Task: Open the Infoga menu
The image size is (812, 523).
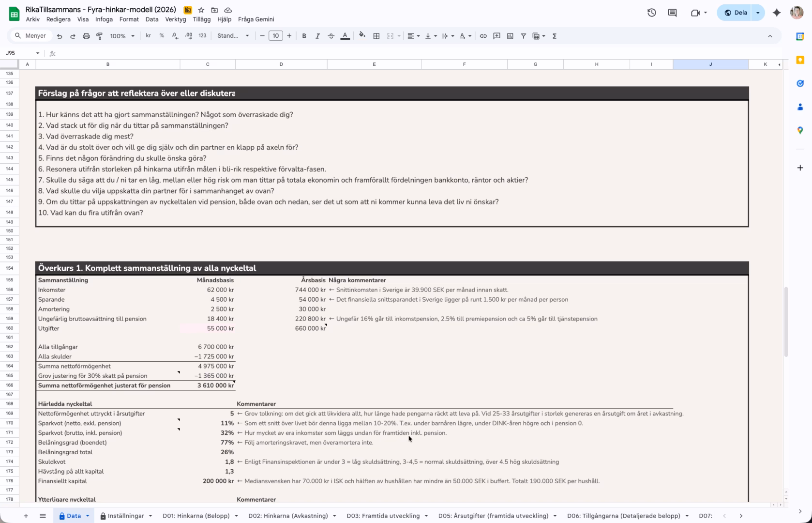Action: (104, 19)
